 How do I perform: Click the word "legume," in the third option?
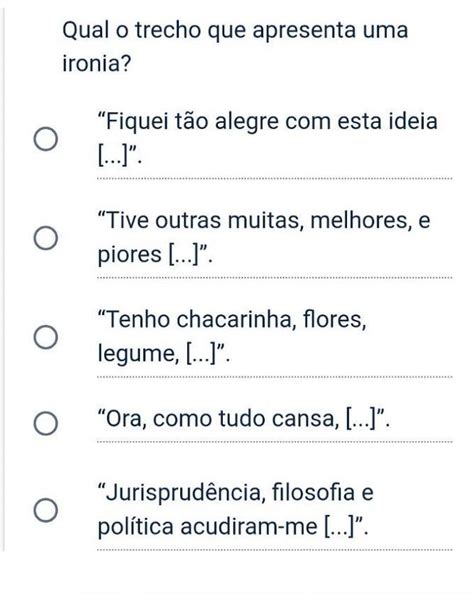click(138, 354)
